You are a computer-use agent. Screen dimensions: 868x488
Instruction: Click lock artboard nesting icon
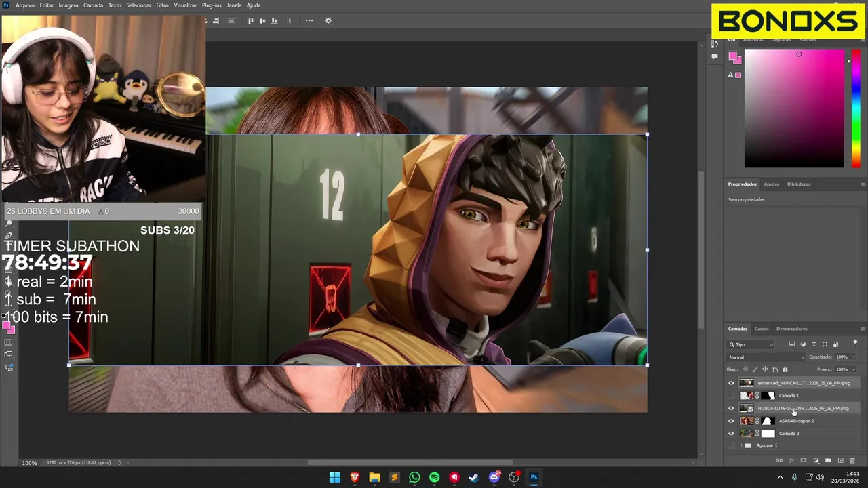click(775, 369)
